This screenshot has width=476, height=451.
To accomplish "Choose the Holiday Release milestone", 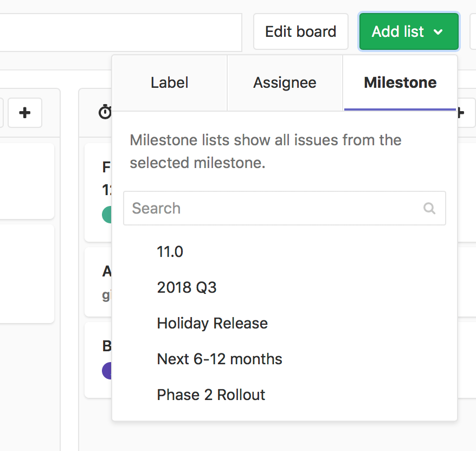I will click(212, 323).
